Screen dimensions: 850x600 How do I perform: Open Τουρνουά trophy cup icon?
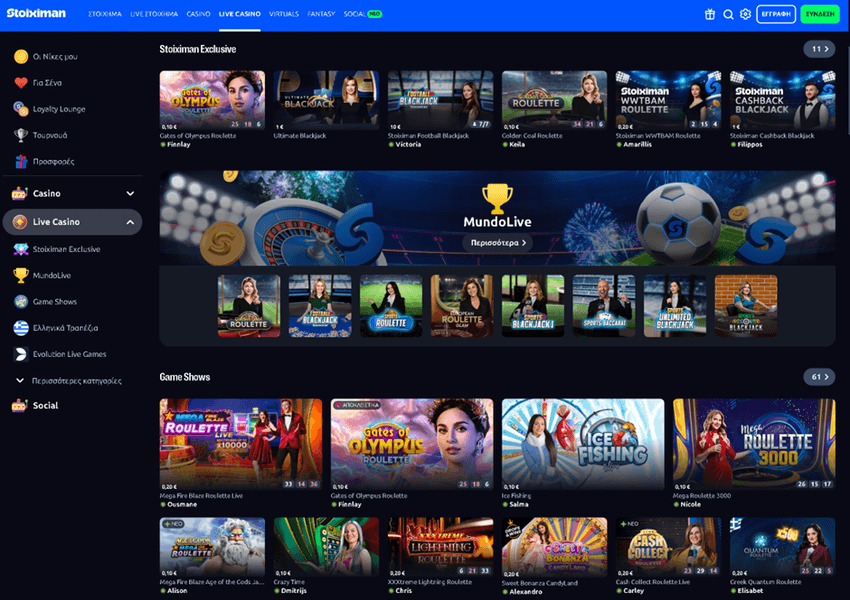click(21, 135)
